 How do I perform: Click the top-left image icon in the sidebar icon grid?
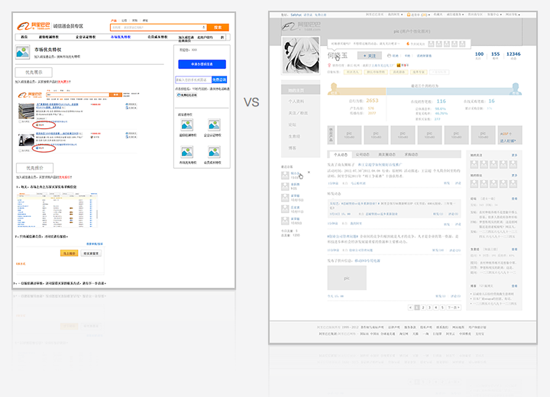[x=187, y=125]
